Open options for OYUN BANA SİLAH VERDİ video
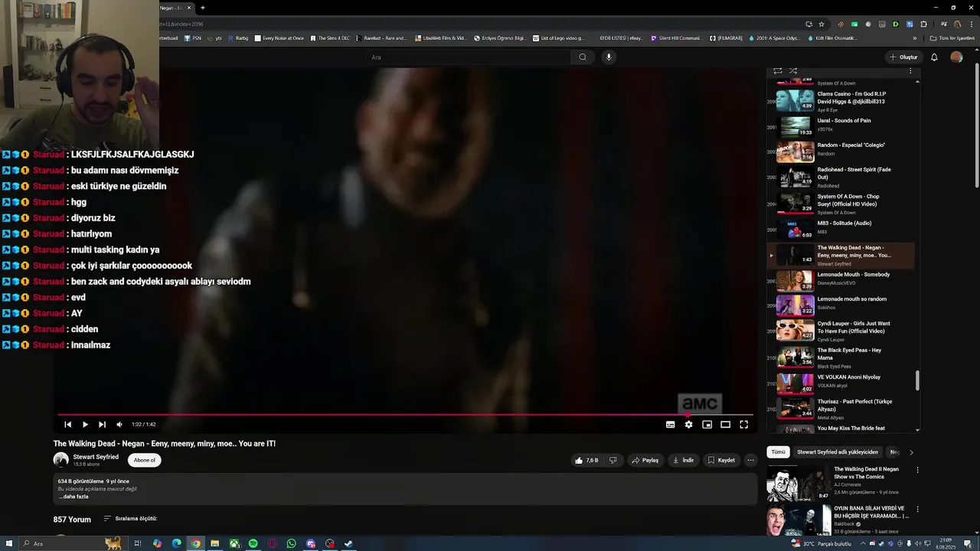Image resolution: width=980 pixels, height=551 pixels. coord(917,509)
